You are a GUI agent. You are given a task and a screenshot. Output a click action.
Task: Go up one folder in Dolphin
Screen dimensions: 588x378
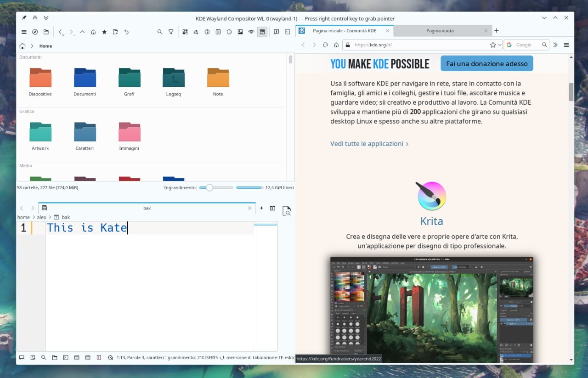pos(82,32)
